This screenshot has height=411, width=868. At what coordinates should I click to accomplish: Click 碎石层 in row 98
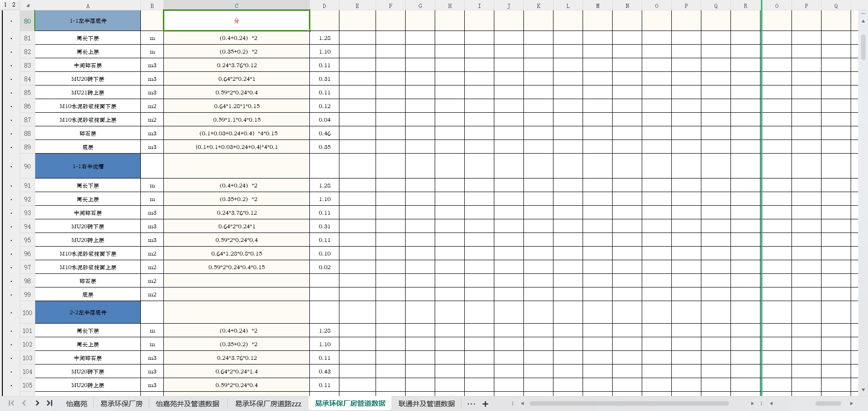pos(88,281)
